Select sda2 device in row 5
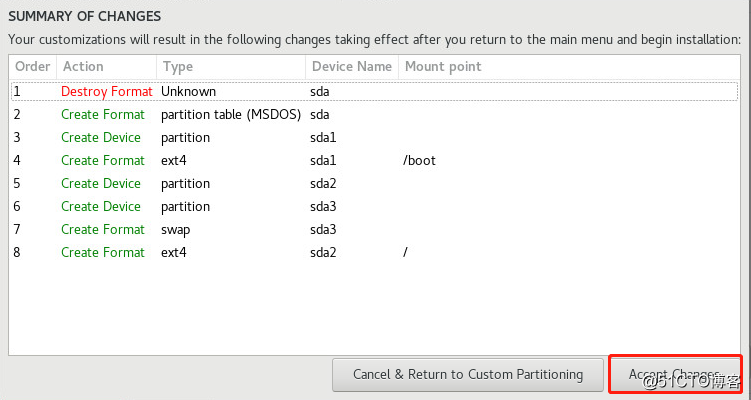Viewport: 751px width, 400px height. coord(323,183)
